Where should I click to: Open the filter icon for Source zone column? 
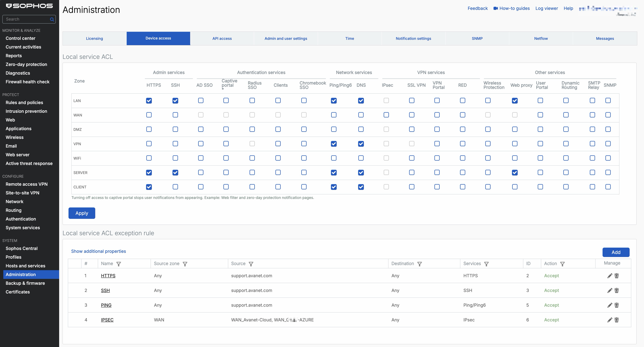tap(185, 264)
